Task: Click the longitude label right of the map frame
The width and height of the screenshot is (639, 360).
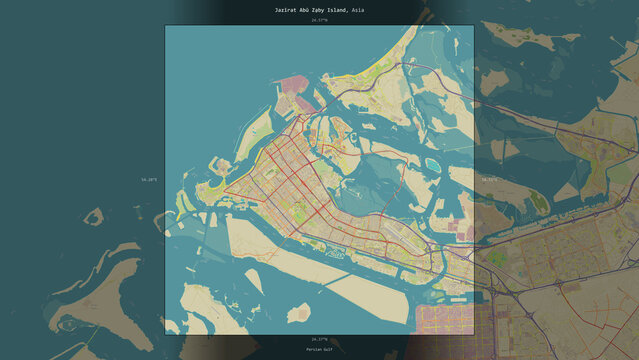Action: (x=489, y=180)
